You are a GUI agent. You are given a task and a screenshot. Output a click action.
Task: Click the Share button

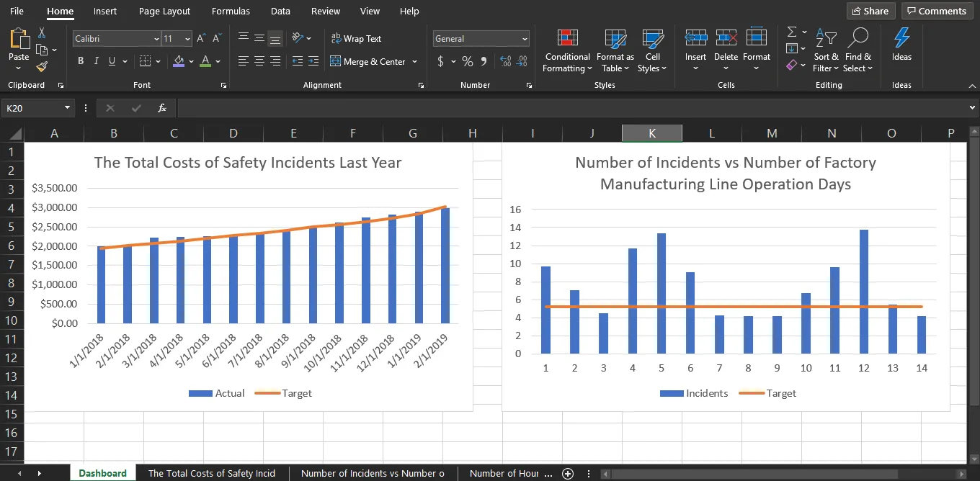coord(870,11)
